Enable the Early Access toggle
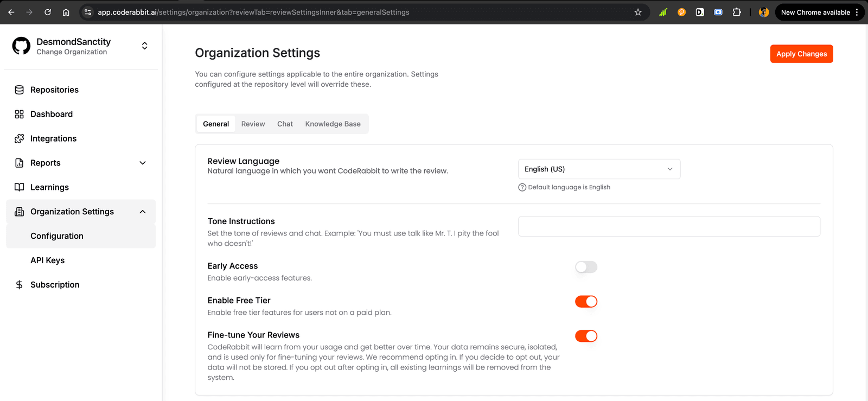Viewport: 868px width, 401px height. point(586,267)
